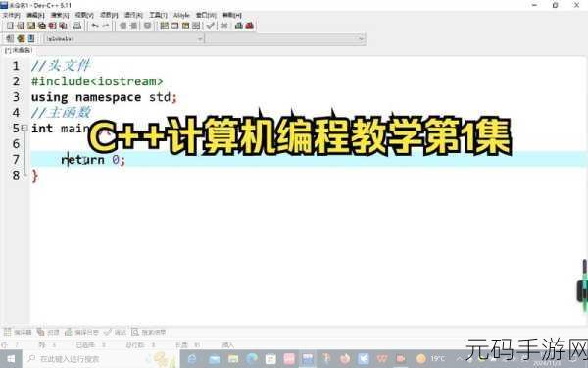
Task: Collapse the main function fold marker on line 5
Action: pos(24,128)
